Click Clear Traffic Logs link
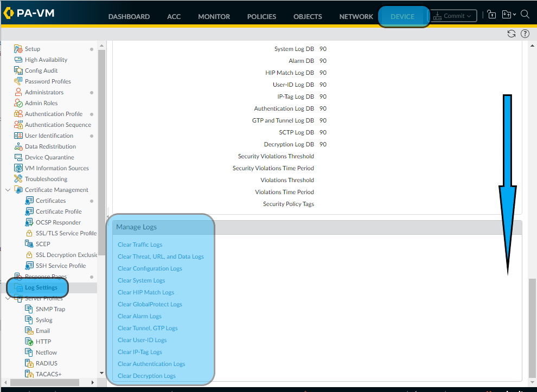Screen dimensions: 537x392 coord(140,245)
